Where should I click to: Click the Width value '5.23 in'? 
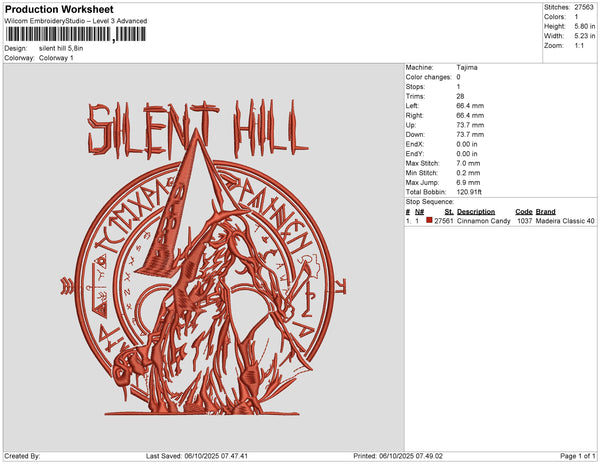click(584, 36)
